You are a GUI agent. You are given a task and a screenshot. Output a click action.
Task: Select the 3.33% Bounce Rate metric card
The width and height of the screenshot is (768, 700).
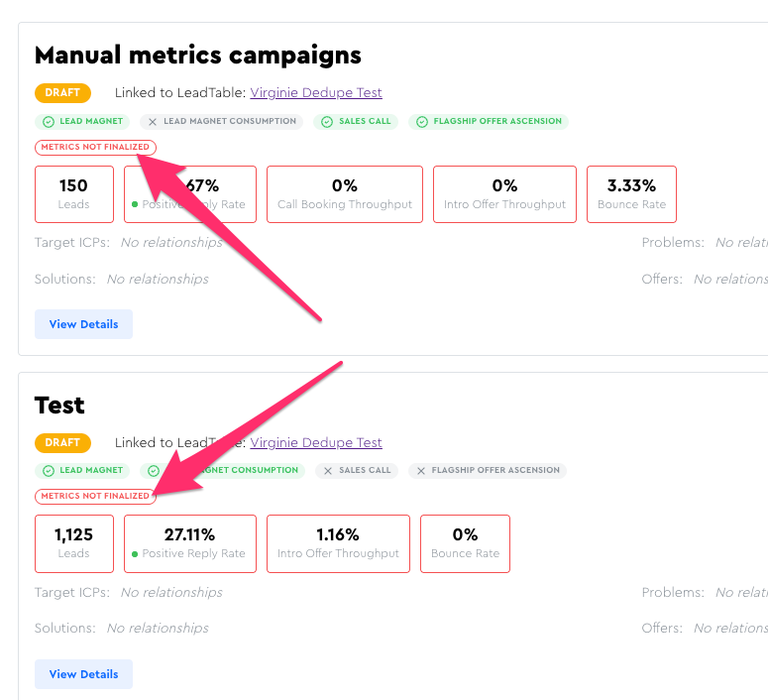pyautogui.click(x=632, y=194)
